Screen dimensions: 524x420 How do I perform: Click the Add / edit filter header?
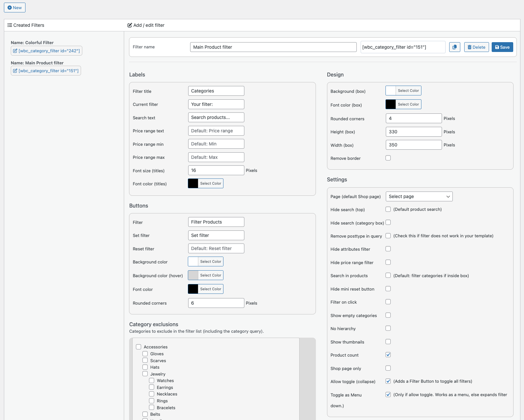pos(146,25)
